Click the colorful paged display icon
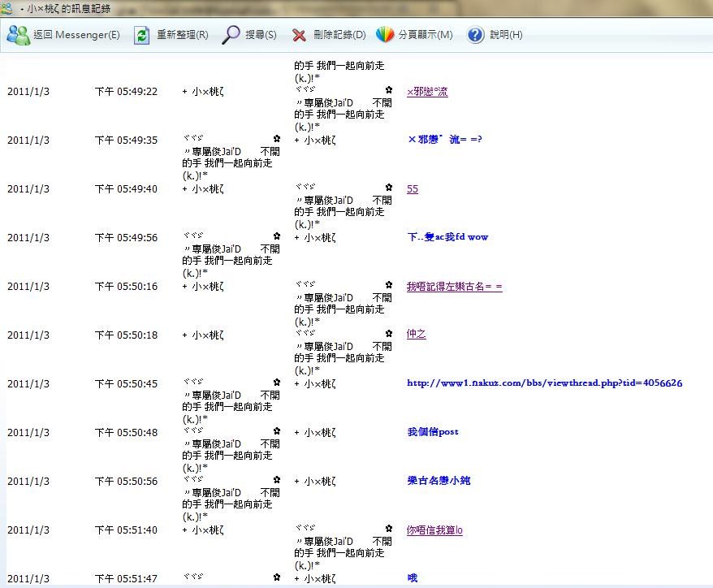The image size is (713, 588). tap(385, 35)
